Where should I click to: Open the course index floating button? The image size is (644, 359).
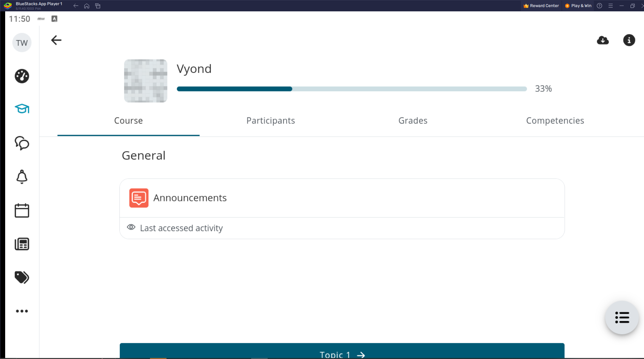coord(622,318)
